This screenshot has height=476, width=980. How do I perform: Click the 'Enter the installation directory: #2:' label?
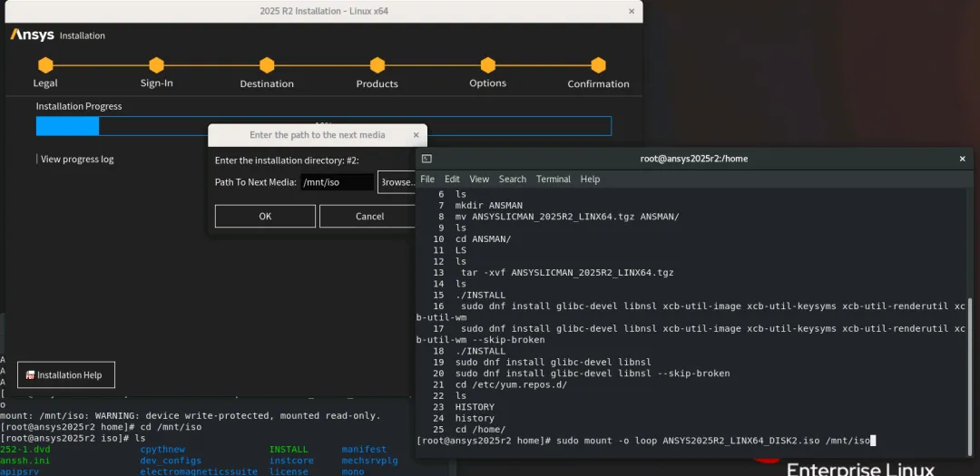tap(287, 160)
